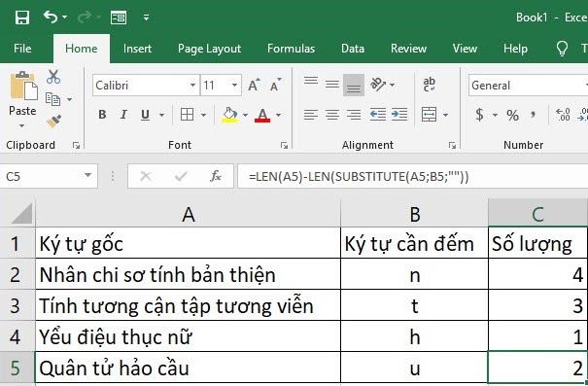Screen dimensions: 588x386
Task: Switch to the Home tab
Action: (x=82, y=49)
